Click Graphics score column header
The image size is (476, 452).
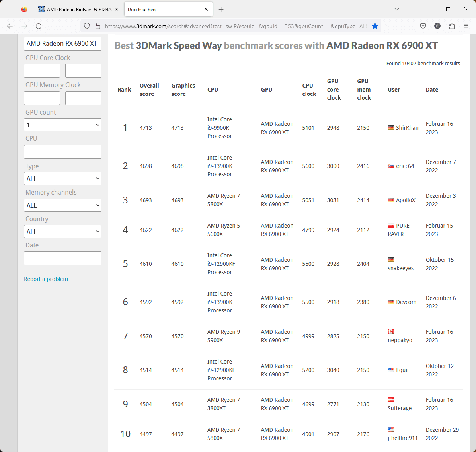pos(183,90)
